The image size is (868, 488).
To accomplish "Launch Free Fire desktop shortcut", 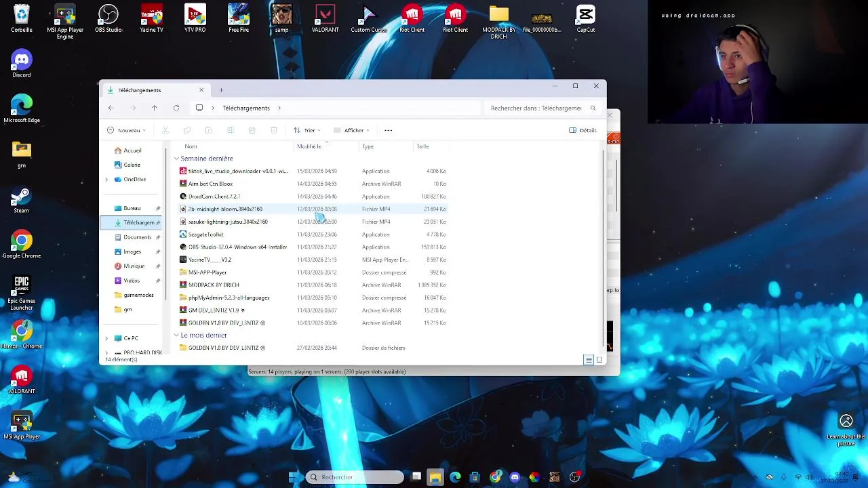I will pos(239,18).
